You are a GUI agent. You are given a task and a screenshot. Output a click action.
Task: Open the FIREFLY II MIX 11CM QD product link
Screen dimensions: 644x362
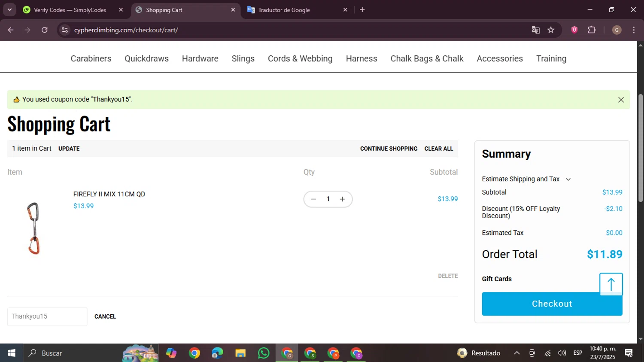tap(109, 194)
